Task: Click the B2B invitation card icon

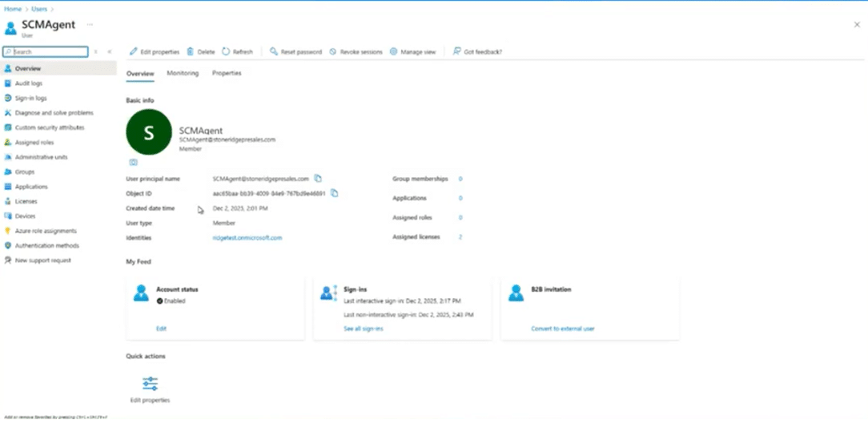Action: [516, 293]
